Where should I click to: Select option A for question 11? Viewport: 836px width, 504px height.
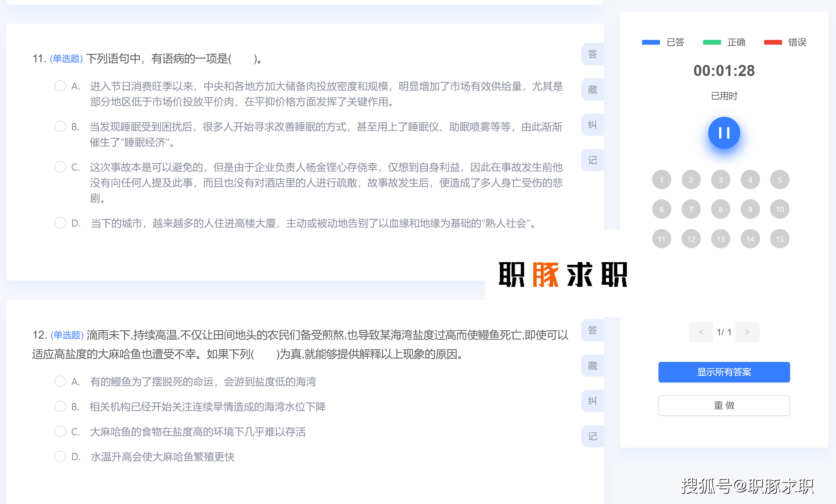point(60,86)
